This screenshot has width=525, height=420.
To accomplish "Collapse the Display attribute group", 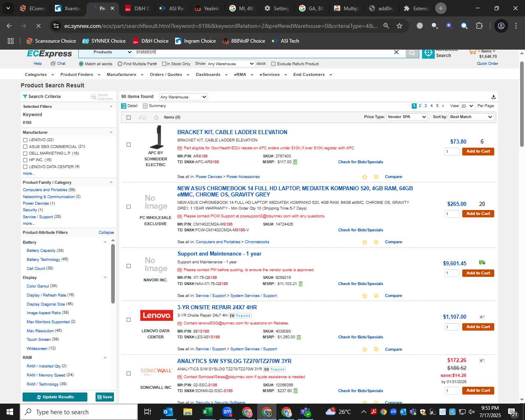I will tap(105, 278).
